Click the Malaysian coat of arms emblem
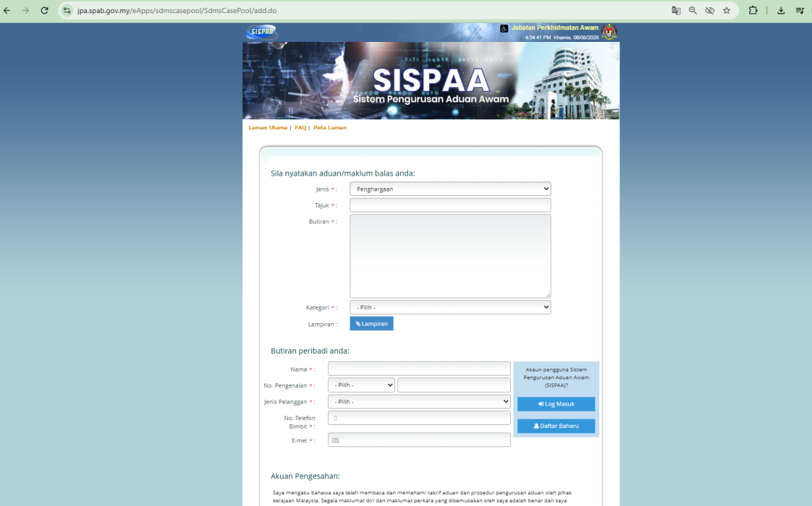The image size is (812, 506). 610,32
